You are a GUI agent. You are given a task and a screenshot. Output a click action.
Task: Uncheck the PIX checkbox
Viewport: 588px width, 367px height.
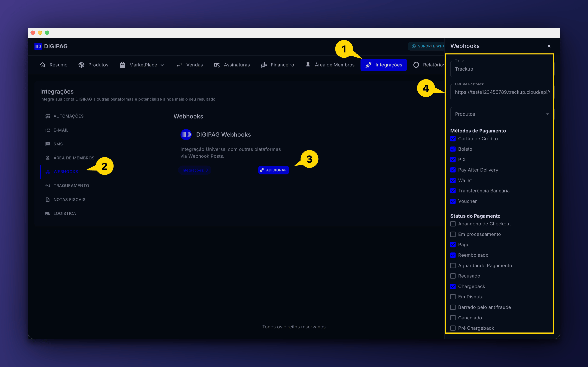click(x=453, y=160)
